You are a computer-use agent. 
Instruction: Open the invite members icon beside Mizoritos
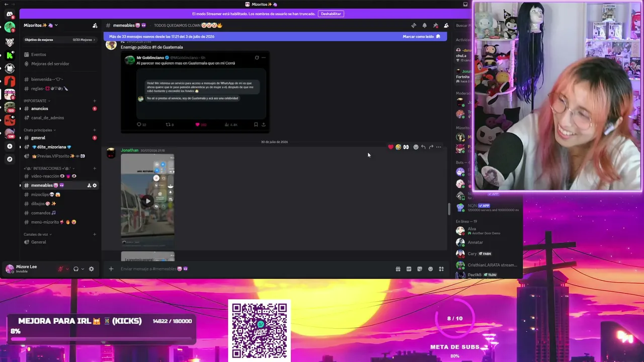pos(95,25)
